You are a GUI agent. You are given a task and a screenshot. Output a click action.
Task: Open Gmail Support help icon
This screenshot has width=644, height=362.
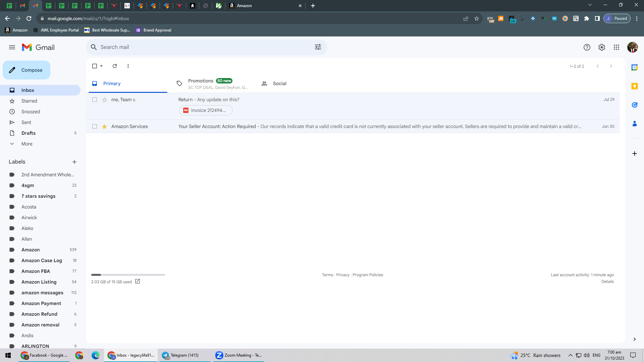coord(587,47)
